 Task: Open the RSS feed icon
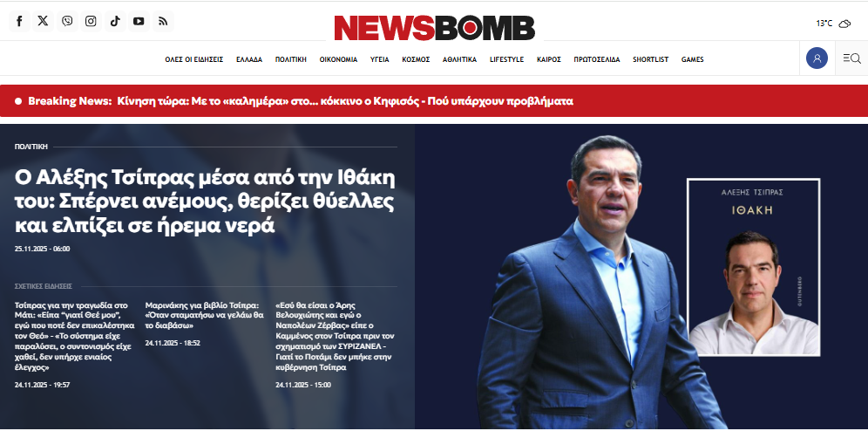(x=163, y=22)
